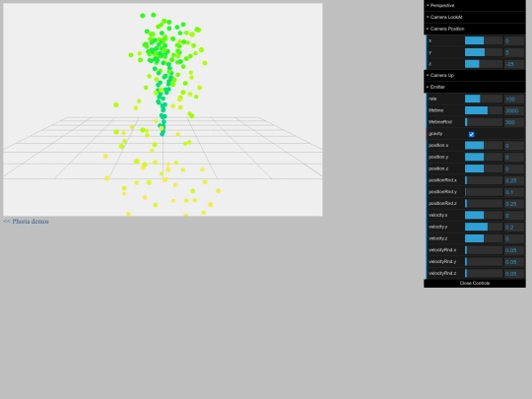
Task: Toggle the gravity checkbox
Action: 471,134
